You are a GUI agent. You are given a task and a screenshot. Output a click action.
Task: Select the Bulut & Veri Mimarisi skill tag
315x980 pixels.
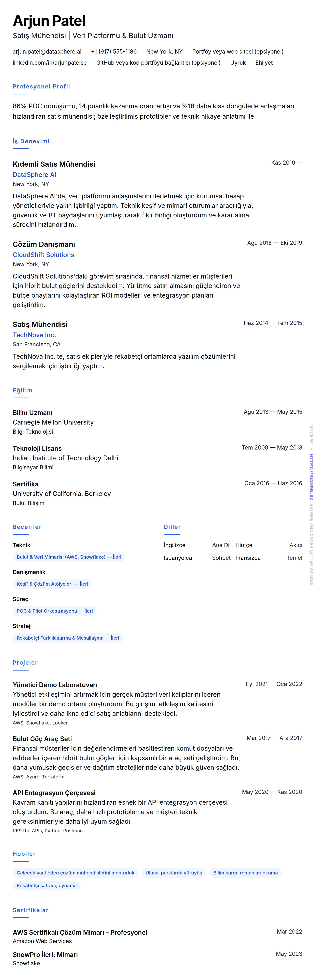[x=69, y=557]
